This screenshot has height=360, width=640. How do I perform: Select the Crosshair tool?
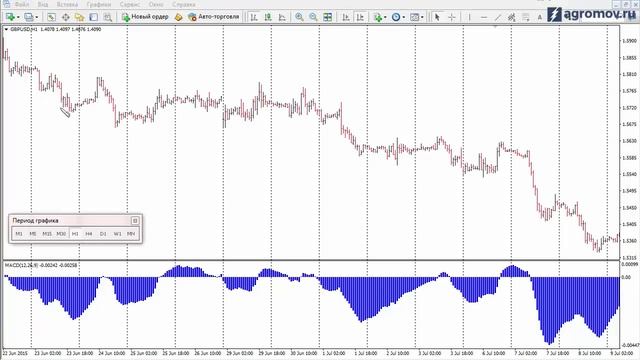tap(451, 17)
